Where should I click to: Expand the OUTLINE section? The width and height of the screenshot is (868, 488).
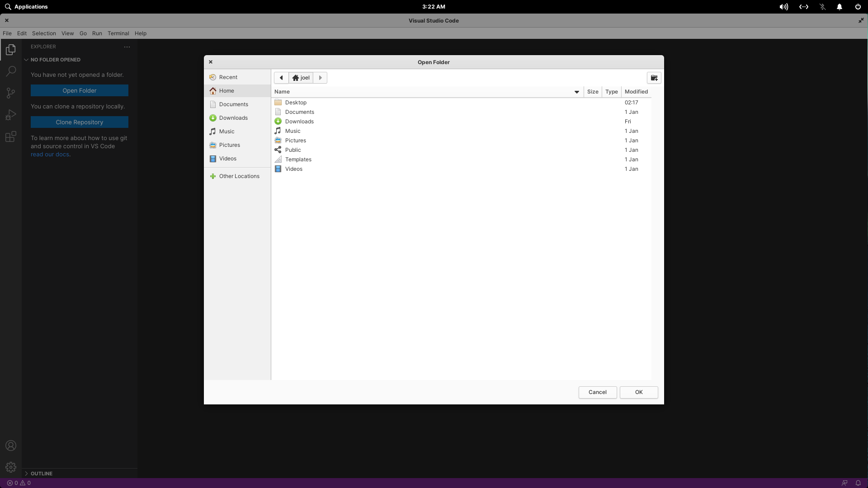(26, 474)
